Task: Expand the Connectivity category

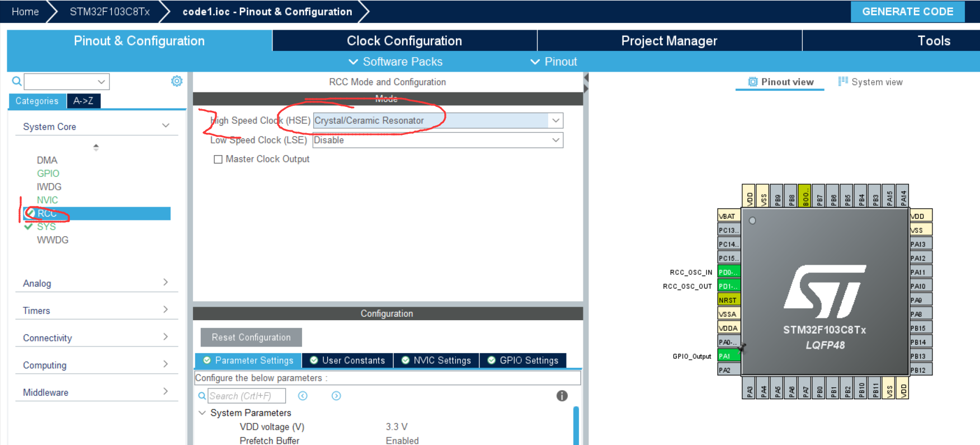Action: point(166,336)
